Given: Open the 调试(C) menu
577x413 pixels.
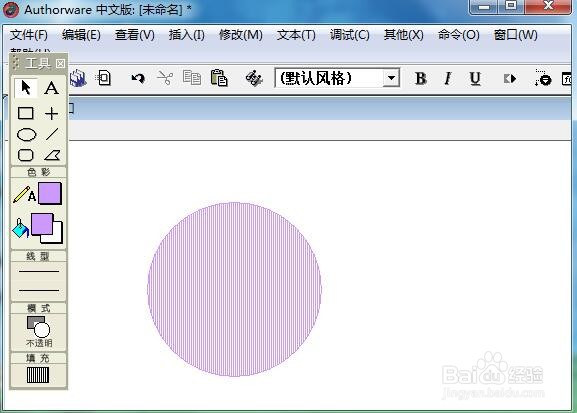Looking at the screenshot, I should (x=350, y=35).
